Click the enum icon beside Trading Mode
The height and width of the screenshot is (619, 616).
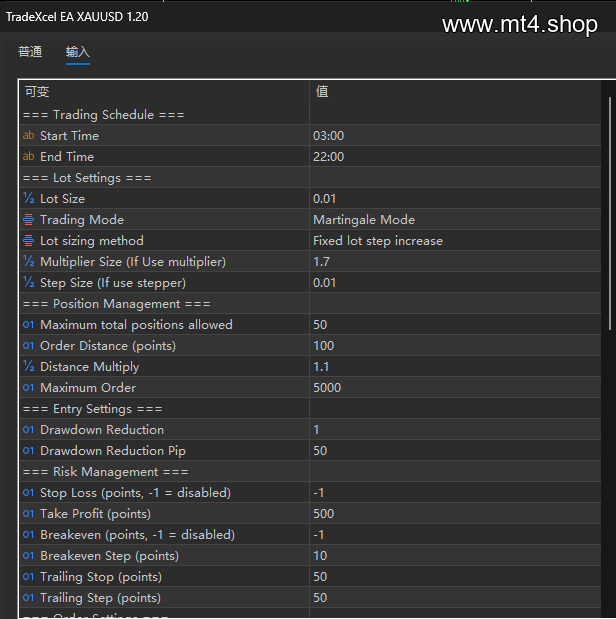[x=28, y=219]
